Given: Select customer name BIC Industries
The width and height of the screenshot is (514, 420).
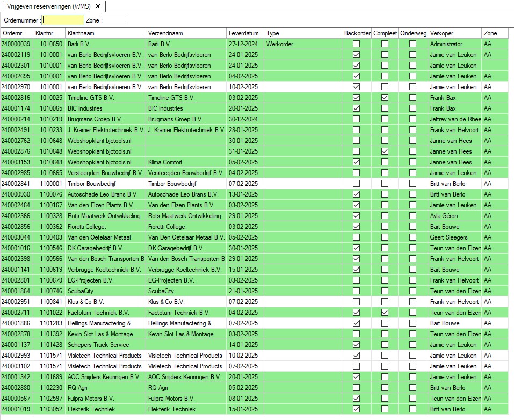Looking at the screenshot, I should point(85,108).
